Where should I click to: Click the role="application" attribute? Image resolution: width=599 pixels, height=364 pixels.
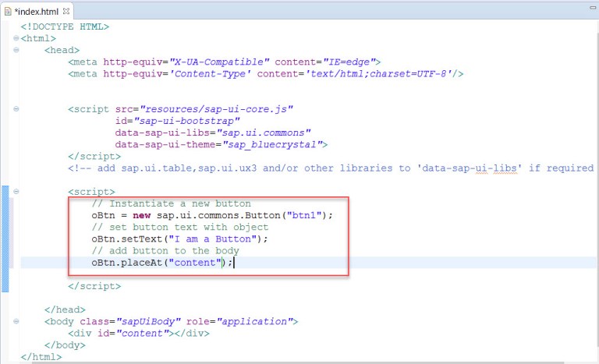pyautogui.click(x=239, y=322)
